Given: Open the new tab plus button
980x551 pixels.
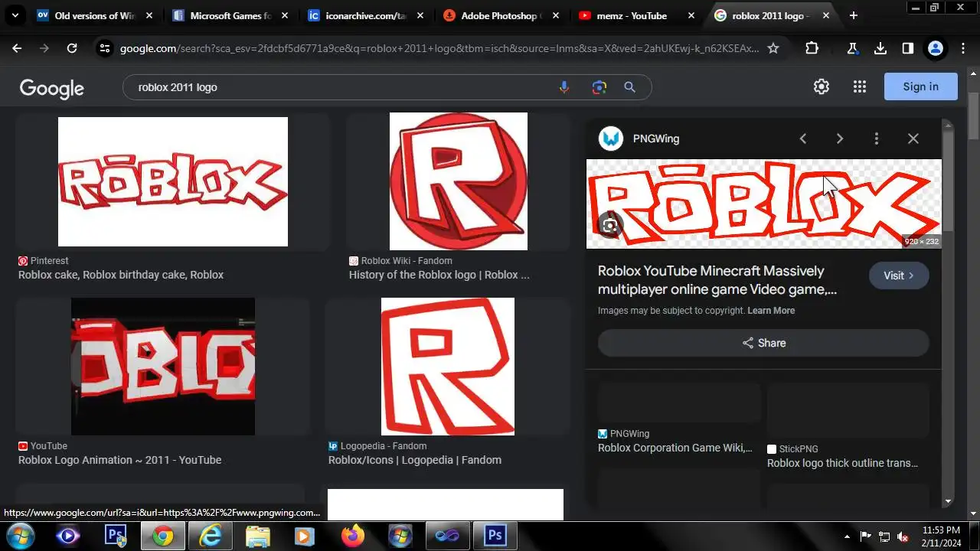Looking at the screenshot, I should click(x=854, y=15).
